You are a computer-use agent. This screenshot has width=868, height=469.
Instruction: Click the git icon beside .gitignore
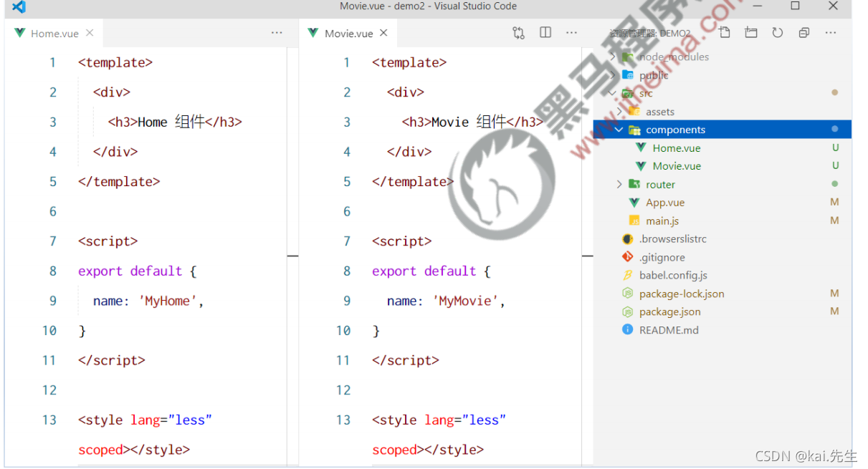[x=628, y=257]
